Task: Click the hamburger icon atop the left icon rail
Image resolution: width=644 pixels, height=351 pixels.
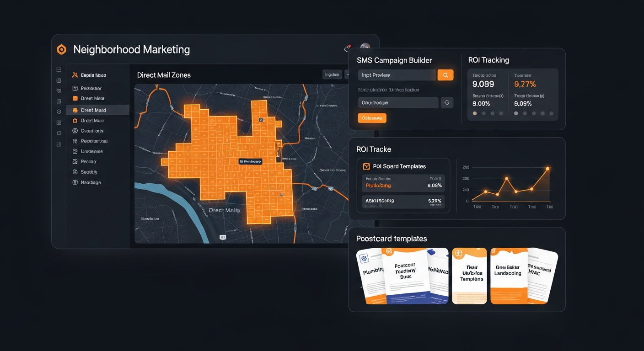Action: [59, 70]
